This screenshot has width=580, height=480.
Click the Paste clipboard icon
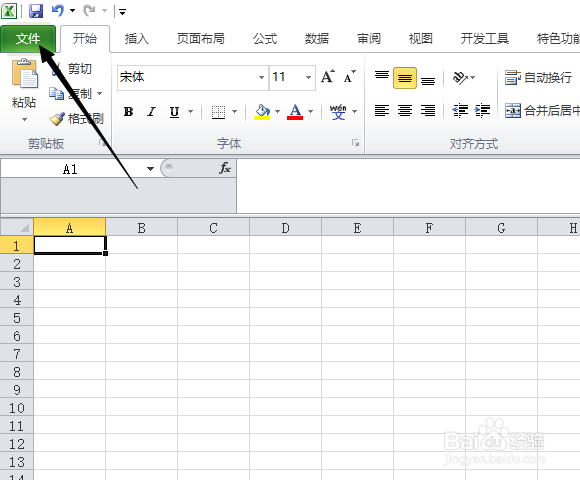point(24,73)
